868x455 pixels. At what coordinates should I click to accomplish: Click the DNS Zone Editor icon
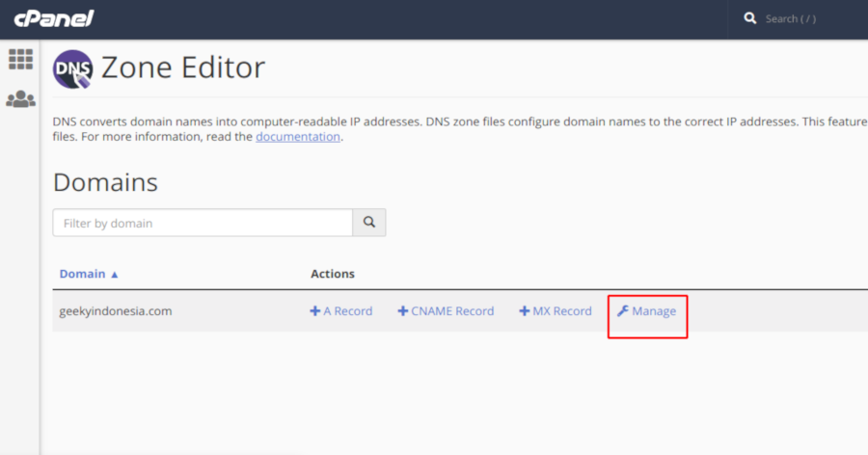(72, 69)
